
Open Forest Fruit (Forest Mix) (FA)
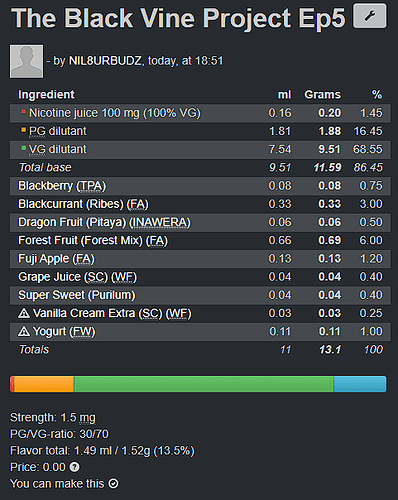[93, 240]
